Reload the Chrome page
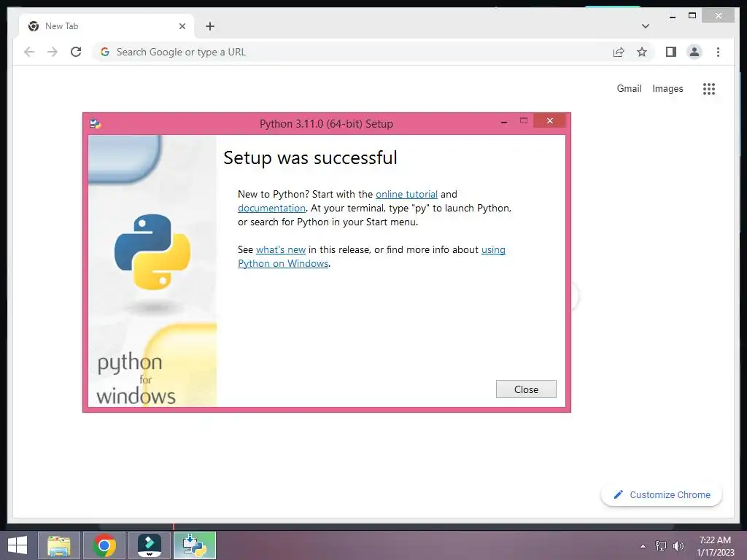Image resolution: width=747 pixels, height=560 pixels. (76, 52)
